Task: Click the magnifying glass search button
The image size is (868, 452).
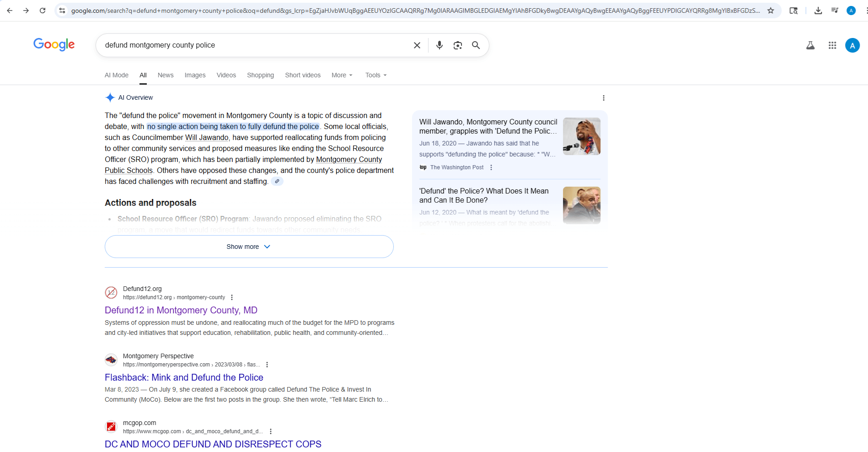Action: coord(476,45)
